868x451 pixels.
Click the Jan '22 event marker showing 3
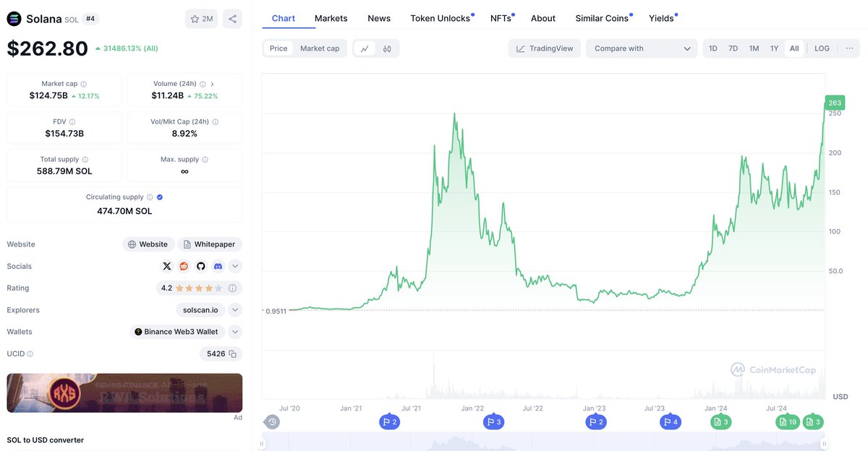(x=493, y=422)
